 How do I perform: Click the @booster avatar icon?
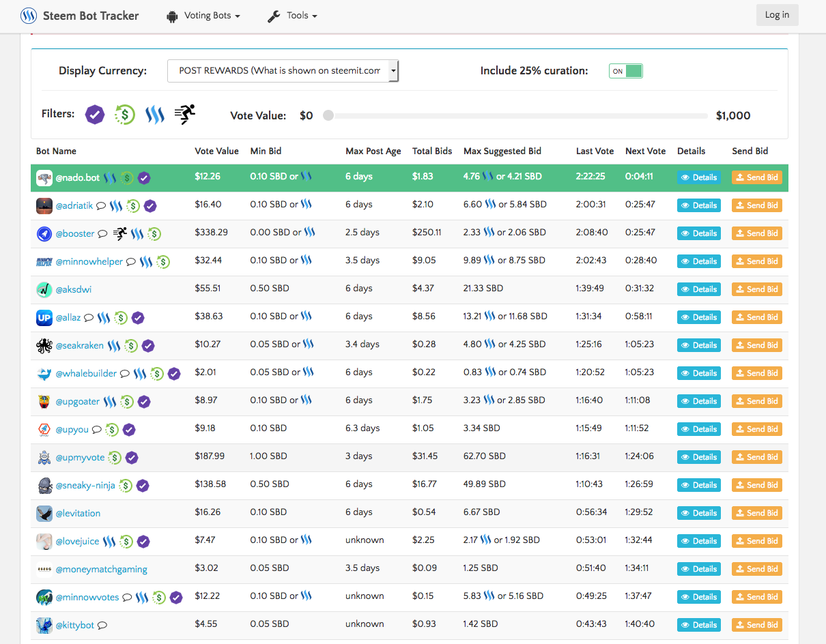point(44,233)
